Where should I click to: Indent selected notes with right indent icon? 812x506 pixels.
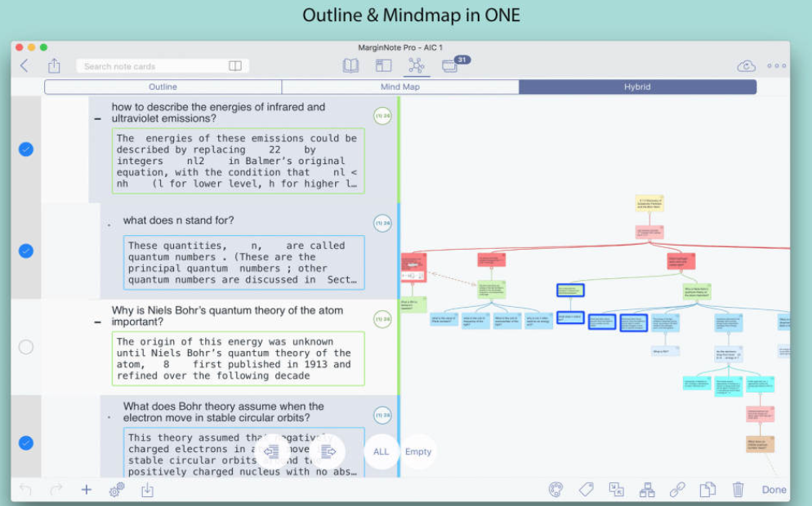[328, 451]
